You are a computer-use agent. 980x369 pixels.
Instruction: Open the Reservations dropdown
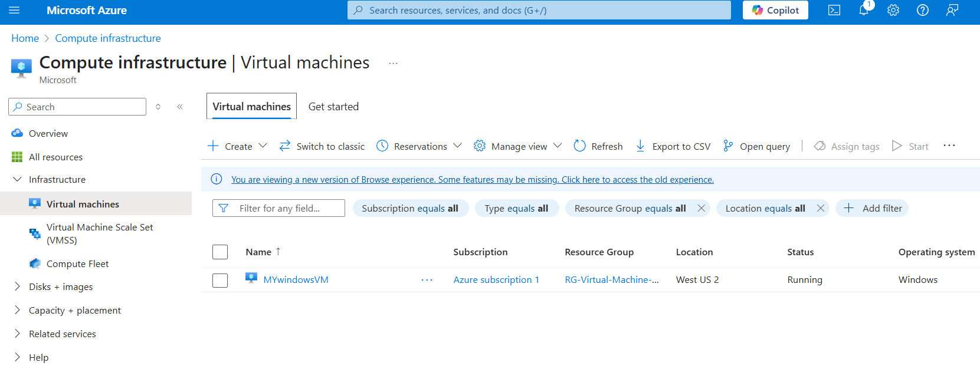click(x=419, y=146)
